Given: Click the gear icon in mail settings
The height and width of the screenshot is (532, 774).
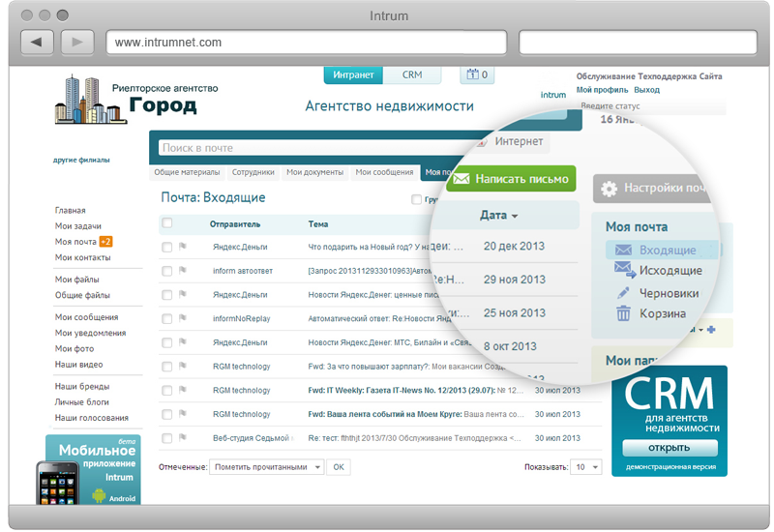Looking at the screenshot, I should pyautogui.click(x=610, y=189).
